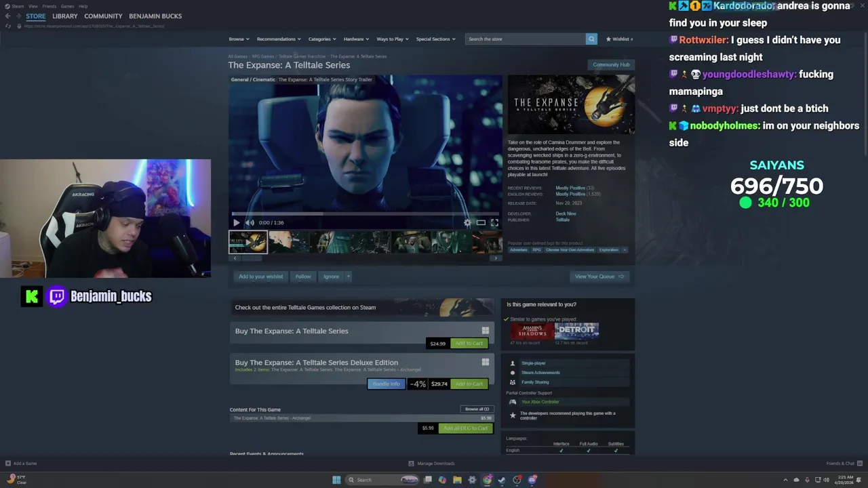Seek along the trailer progress bar
The height and width of the screenshot is (488, 868).
click(366, 213)
